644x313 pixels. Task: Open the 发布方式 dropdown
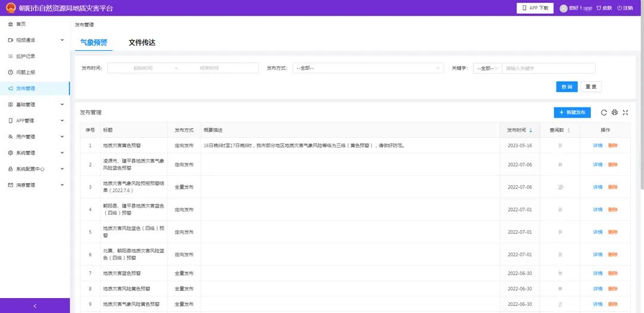click(x=368, y=68)
